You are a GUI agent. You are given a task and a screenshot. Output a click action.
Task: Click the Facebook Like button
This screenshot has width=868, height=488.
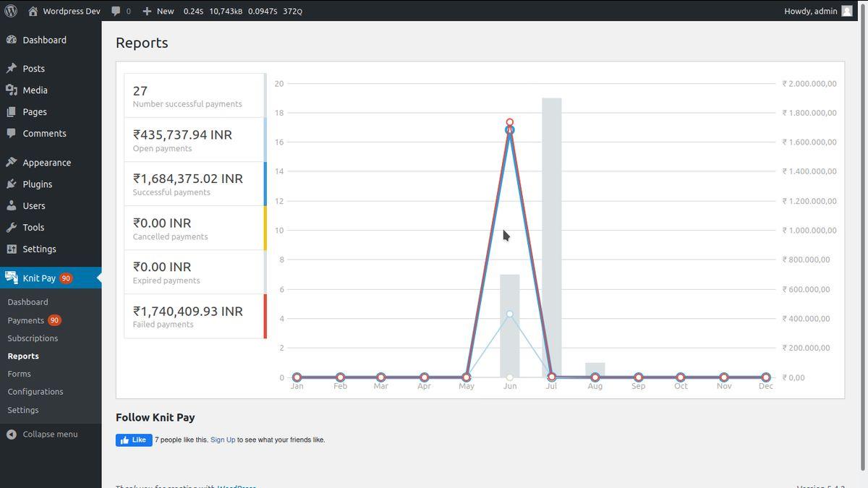pos(134,440)
